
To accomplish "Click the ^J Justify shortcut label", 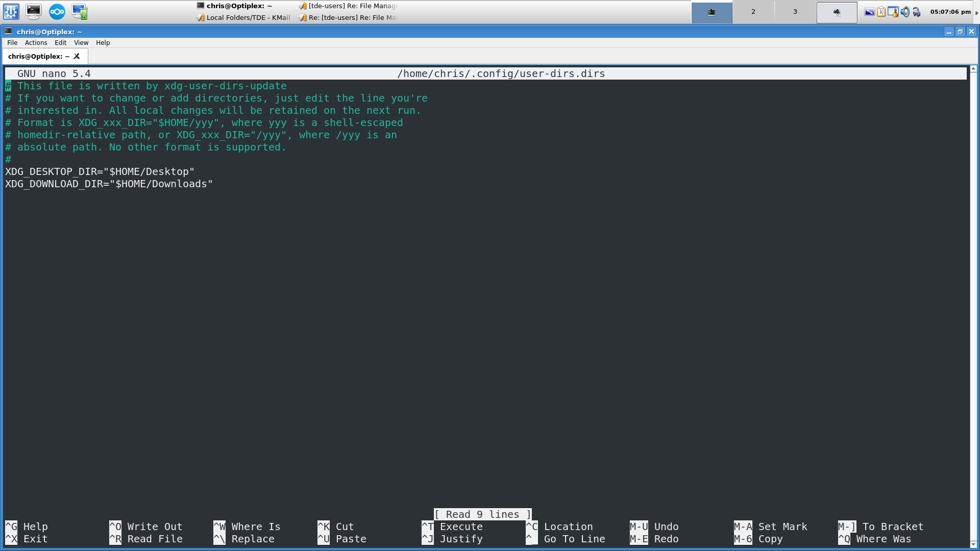I will coord(452,539).
